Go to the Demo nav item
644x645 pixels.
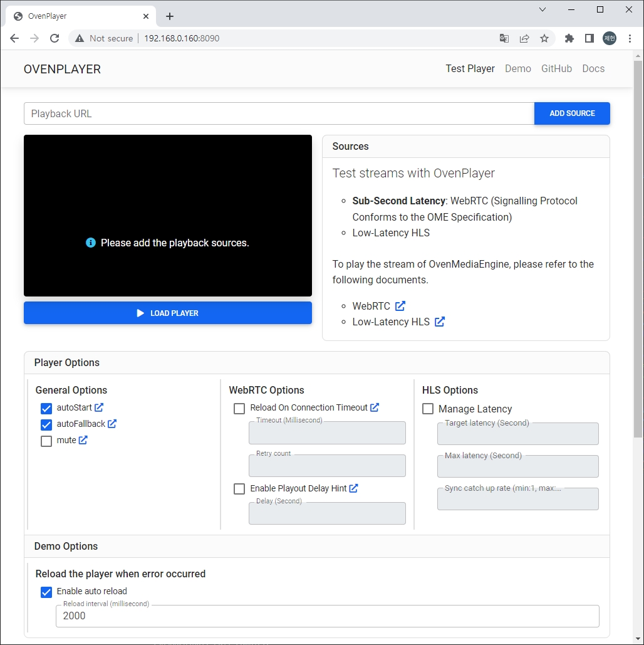tap(517, 69)
